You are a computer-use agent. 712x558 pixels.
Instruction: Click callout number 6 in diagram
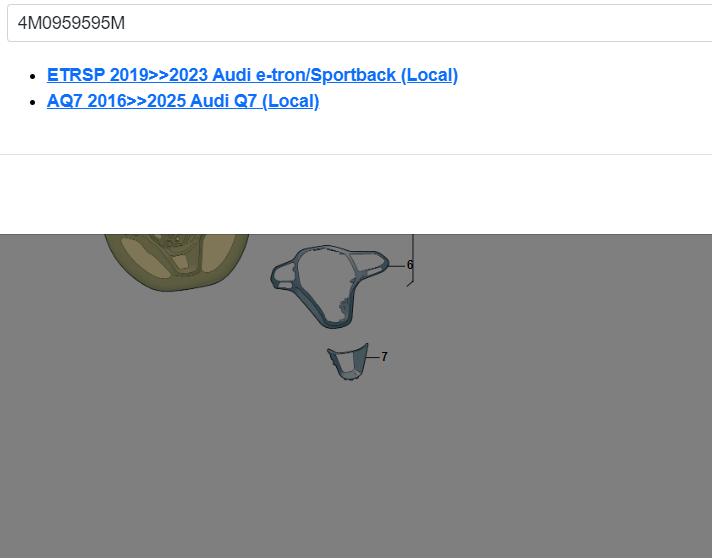[x=410, y=265]
